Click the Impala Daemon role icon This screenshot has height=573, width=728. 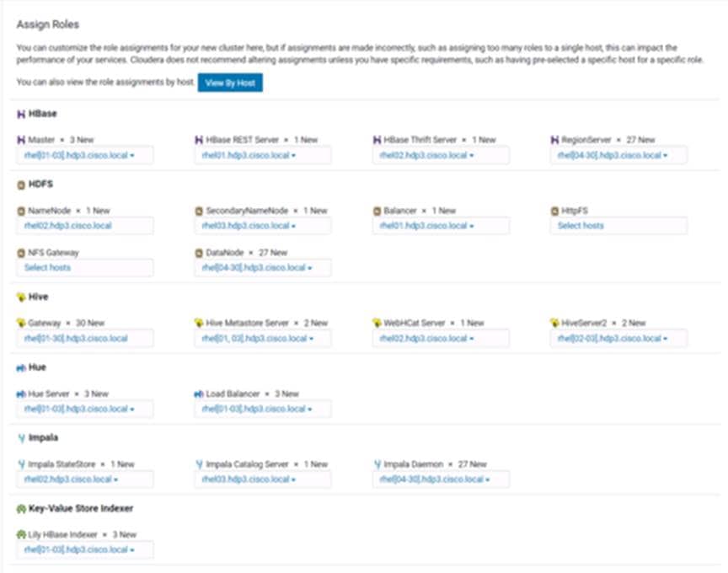(377, 464)
